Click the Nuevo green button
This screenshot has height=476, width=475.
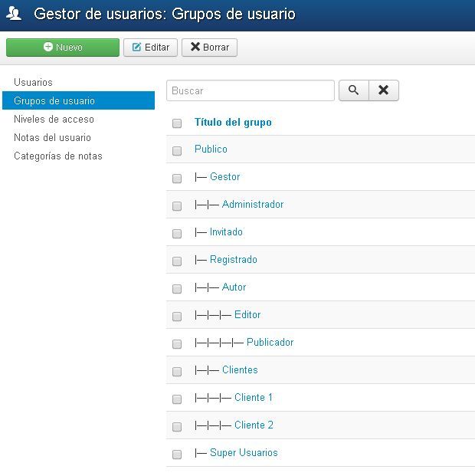click(x=63, y=48)
